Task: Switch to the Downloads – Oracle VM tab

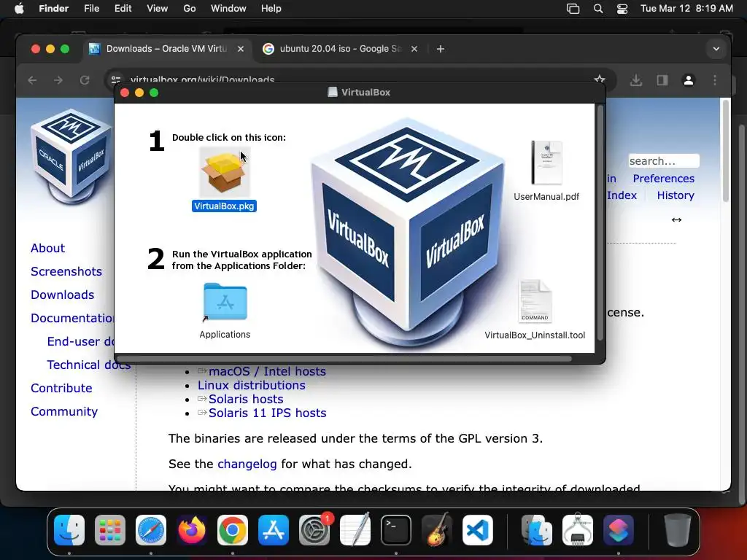Action: click(167, 49)
